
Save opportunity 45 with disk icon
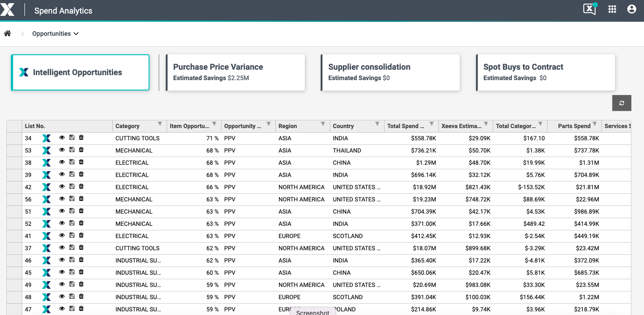coord(72,272)
